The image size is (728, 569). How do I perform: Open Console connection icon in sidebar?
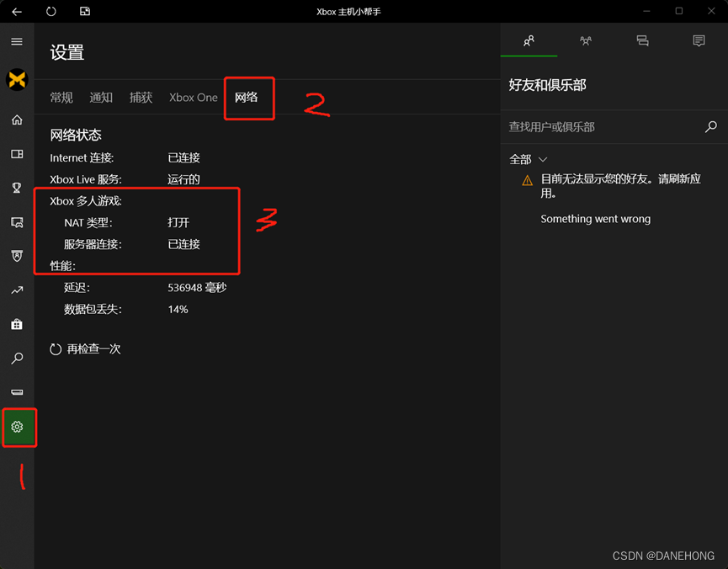pyautogui.click(x=17, y=392)
